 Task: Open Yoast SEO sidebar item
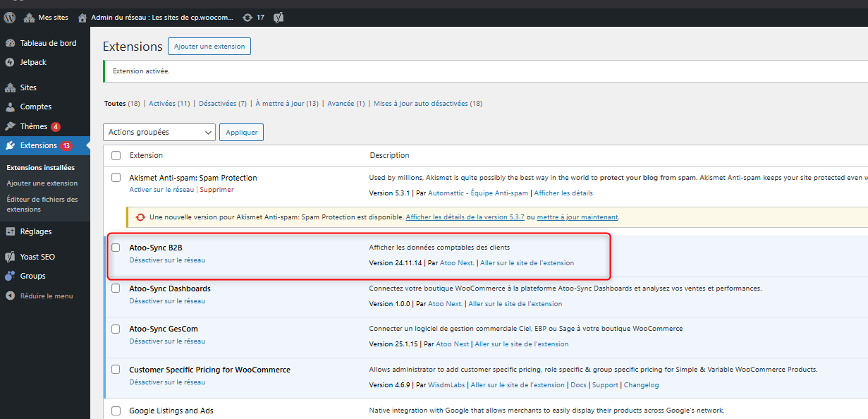click(45, 257)
